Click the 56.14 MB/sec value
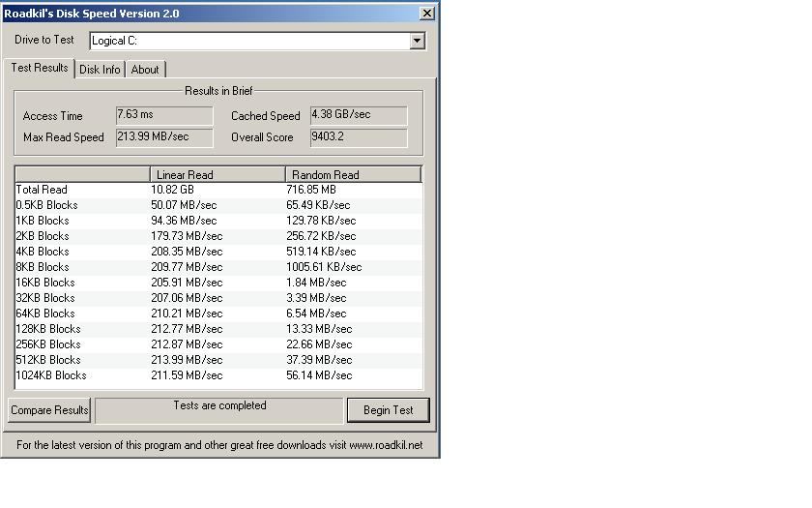The width and height of the screenshot is (812, 508). [319, 375]
